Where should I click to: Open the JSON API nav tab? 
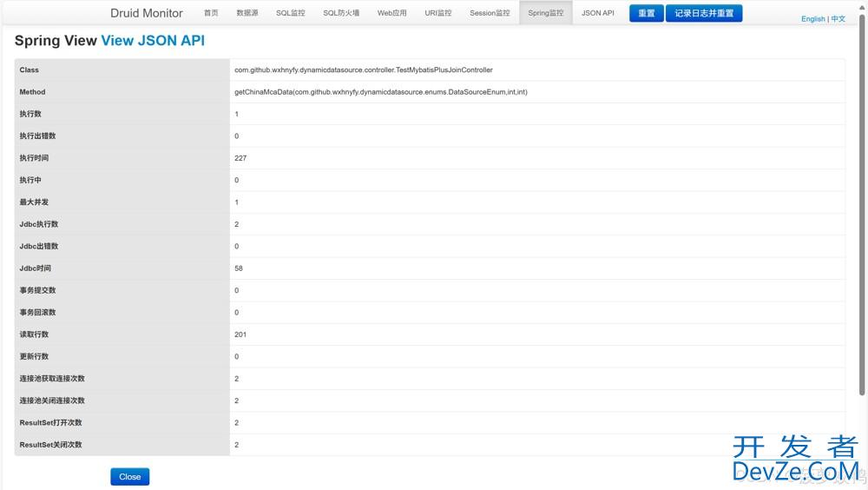point(598,13)
